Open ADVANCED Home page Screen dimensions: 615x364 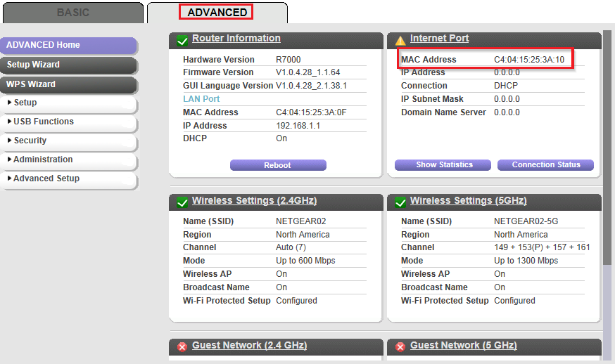(x=69, y=45)
